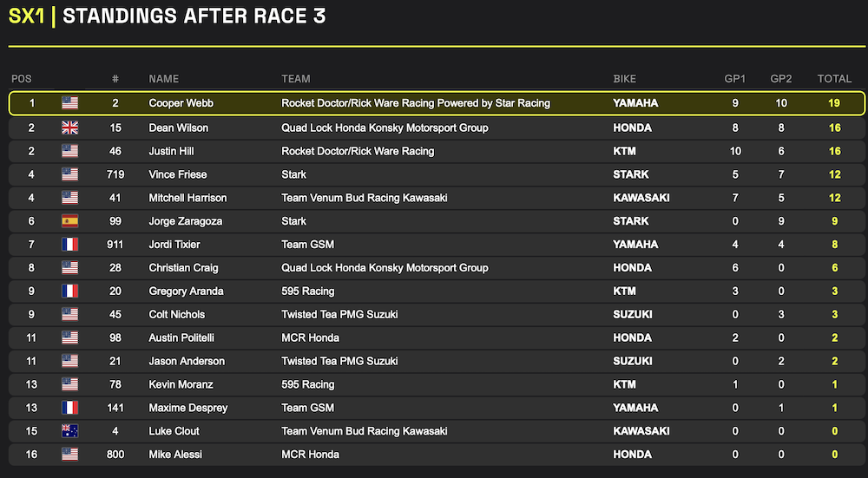Click Colt Nichols' Twisted Tea PMG Suzuki team

pos(339,314)
